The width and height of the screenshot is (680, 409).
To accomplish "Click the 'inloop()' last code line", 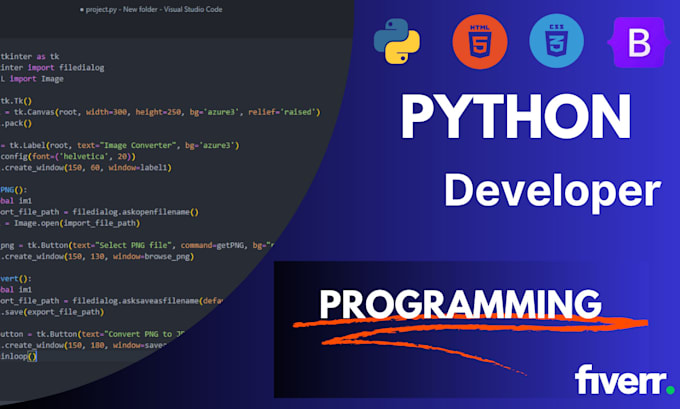I will [x=19, y=357].
